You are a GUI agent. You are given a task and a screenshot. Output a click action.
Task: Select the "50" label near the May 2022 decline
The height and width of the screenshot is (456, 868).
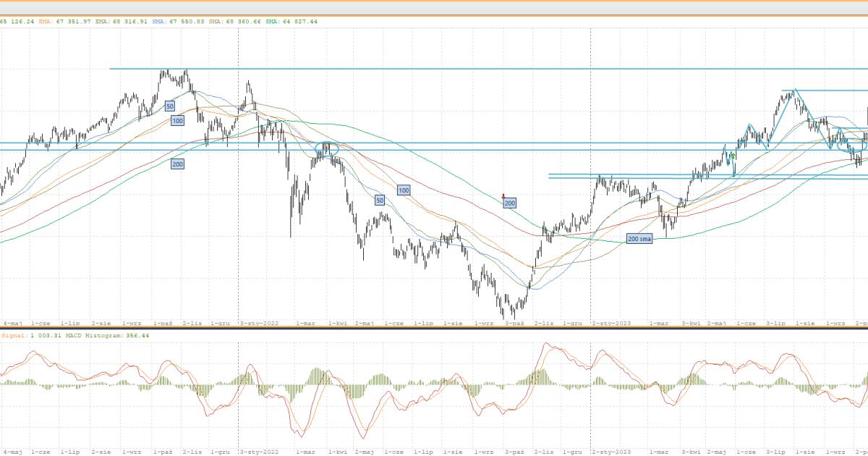click(x=379, y=200)
